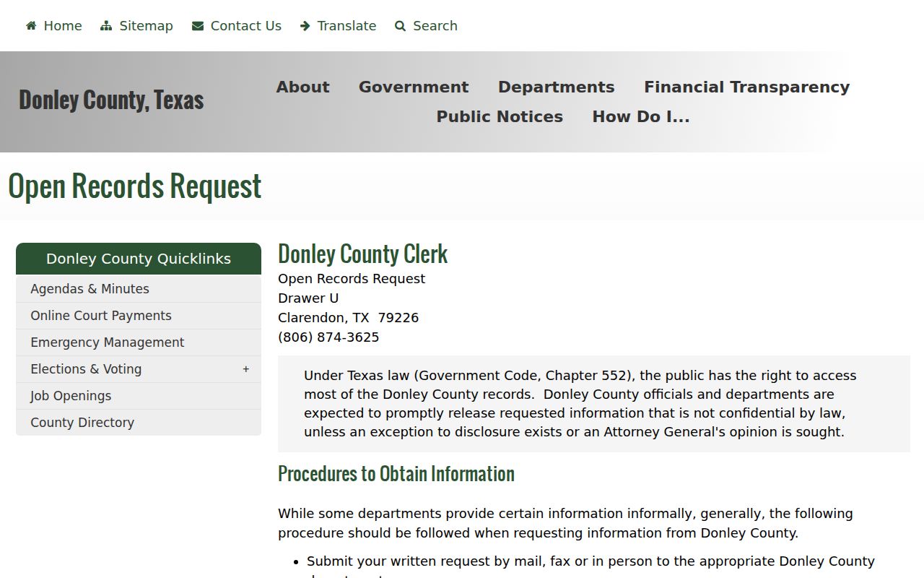Click the Home house icon

pos(31,26)
